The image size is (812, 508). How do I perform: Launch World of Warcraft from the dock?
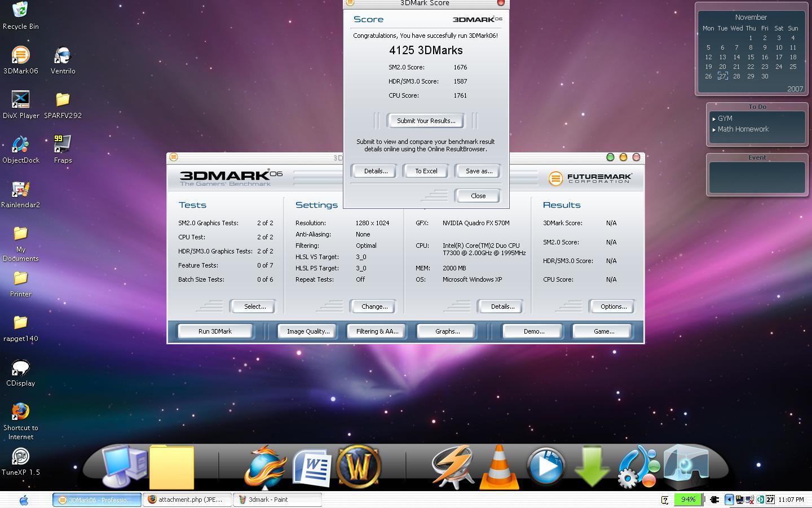click(359, 467)
